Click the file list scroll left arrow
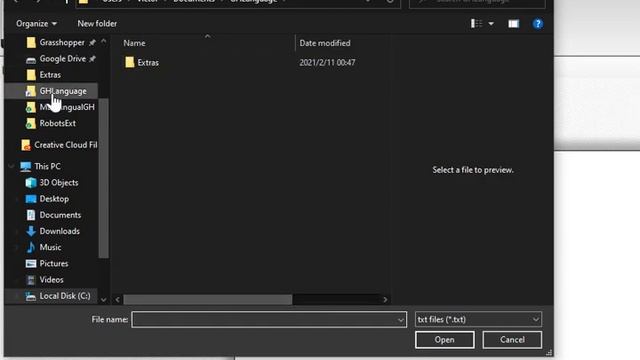640x360 pixels. click(118, 300)
